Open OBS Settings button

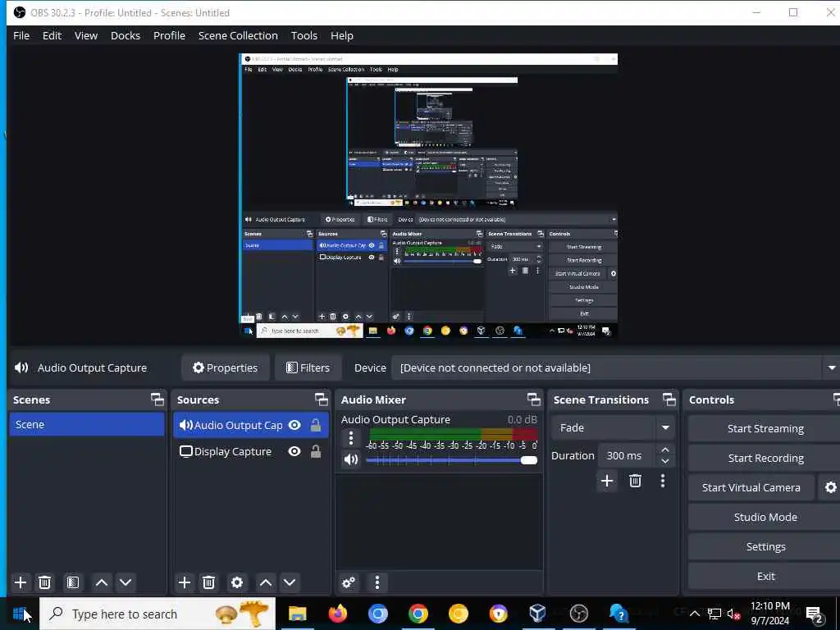(765, 546)
